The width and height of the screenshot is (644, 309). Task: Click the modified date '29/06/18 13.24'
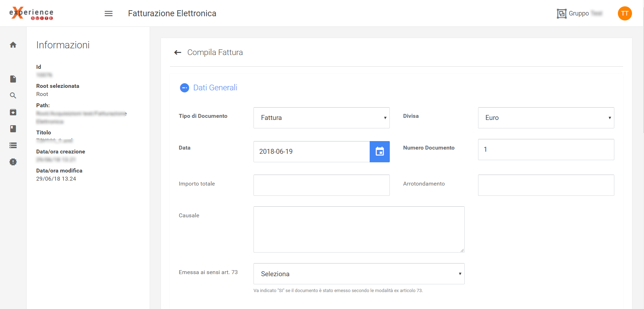(x=56, y=179)
